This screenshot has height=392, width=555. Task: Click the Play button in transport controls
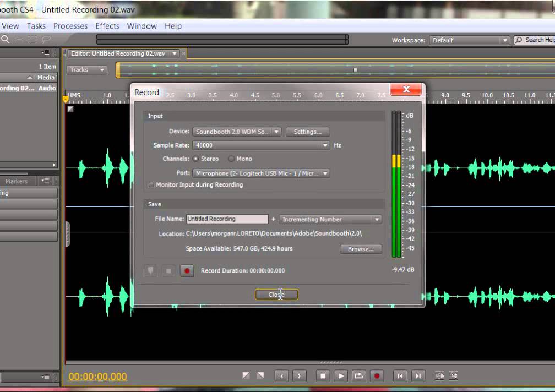point(341,375)
